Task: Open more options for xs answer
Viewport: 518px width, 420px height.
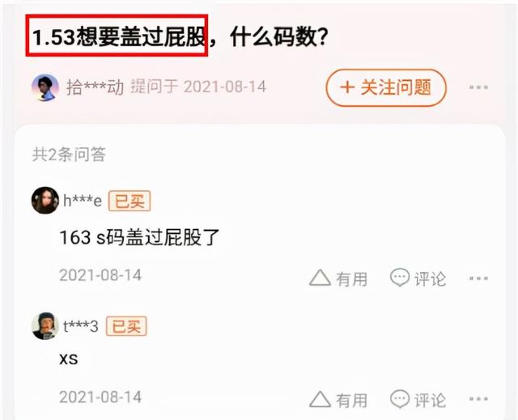Action: tap(478, 400)
